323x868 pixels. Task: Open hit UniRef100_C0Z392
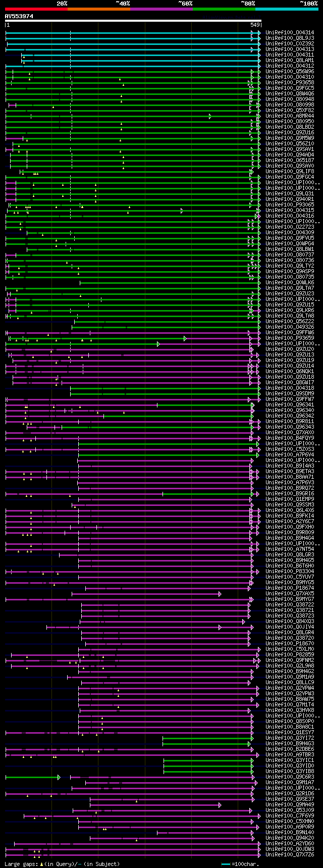tap(290, 43)
